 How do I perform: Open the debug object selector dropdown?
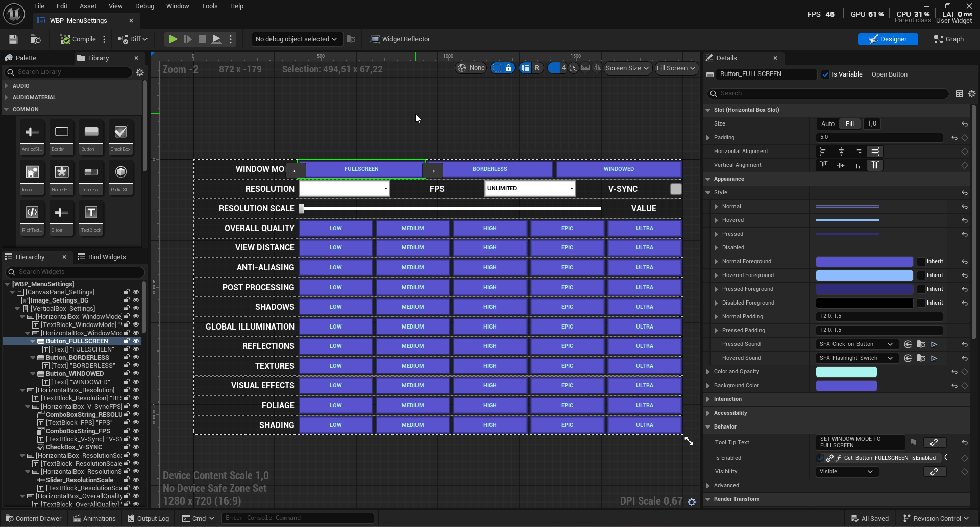pyautogui.click(x=297, y=39)
